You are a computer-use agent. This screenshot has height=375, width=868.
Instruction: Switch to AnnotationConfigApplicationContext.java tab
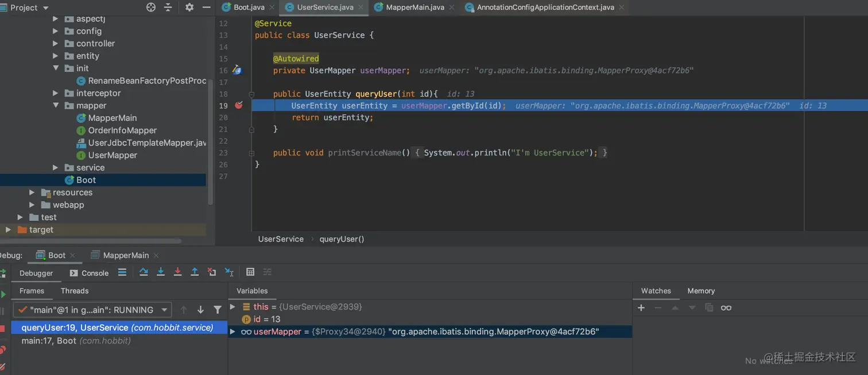point(545,7)
